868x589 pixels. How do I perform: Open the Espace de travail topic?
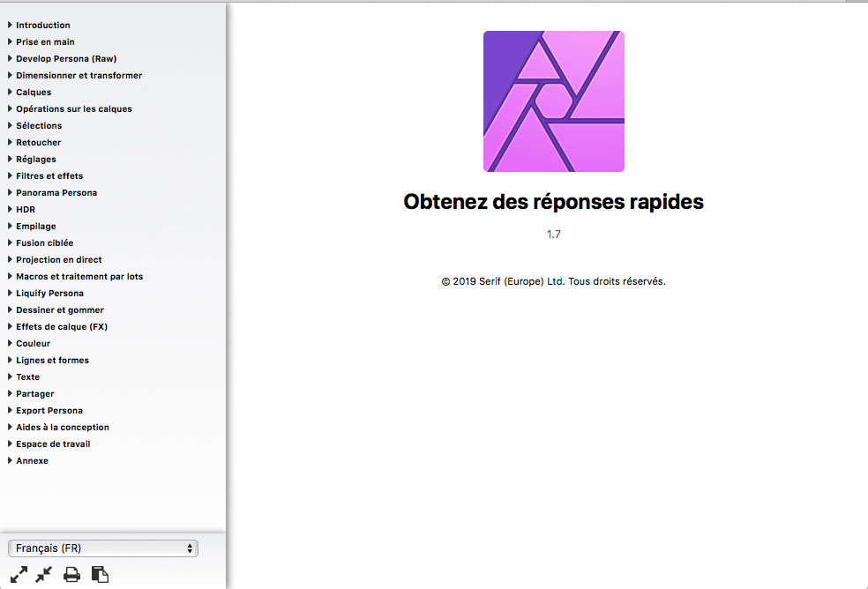pos(53,444)
